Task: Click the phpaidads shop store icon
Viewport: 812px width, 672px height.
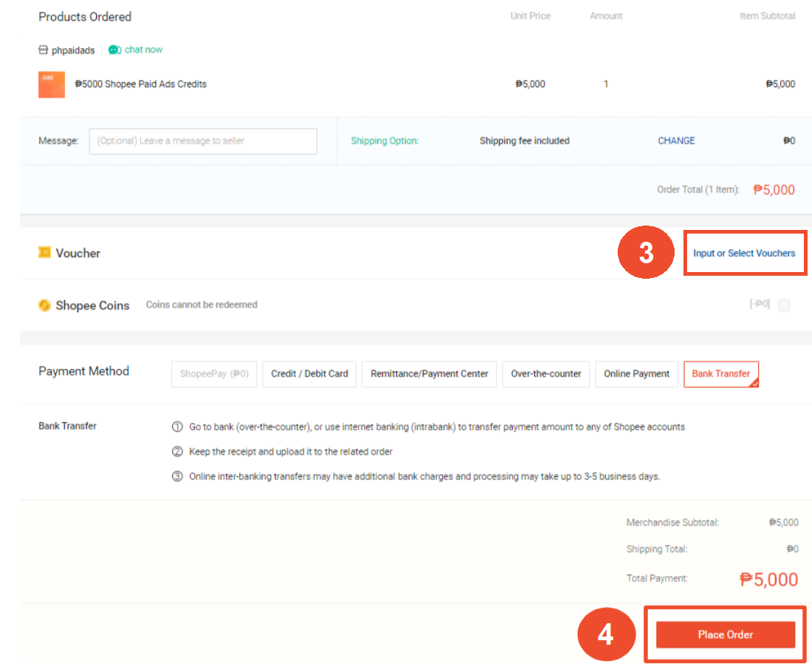Action: (x=43, y=50)
